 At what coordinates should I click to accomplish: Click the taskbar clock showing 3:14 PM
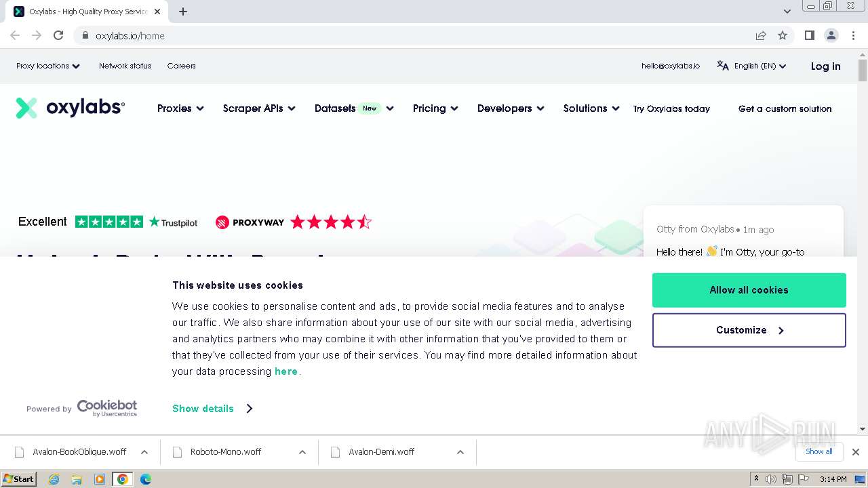pyautogui.click(x=833, y=479)
